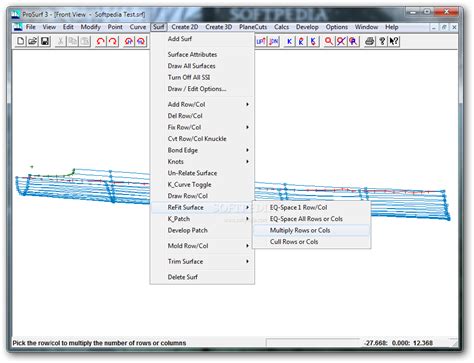Choose Del Row/Col
The width and height of the screenshot is (474, 363).
tap(202, 116)
